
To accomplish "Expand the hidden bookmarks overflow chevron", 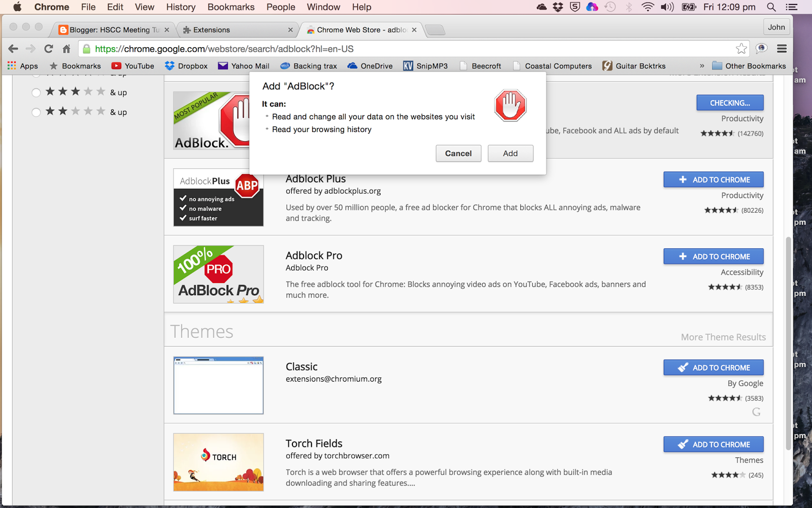I will 702,66.
